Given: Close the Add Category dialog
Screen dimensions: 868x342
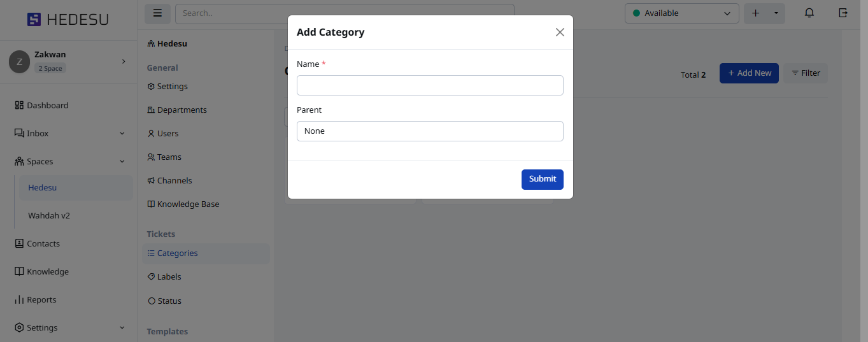Looking at the screenshot, I should pos(560,32).
